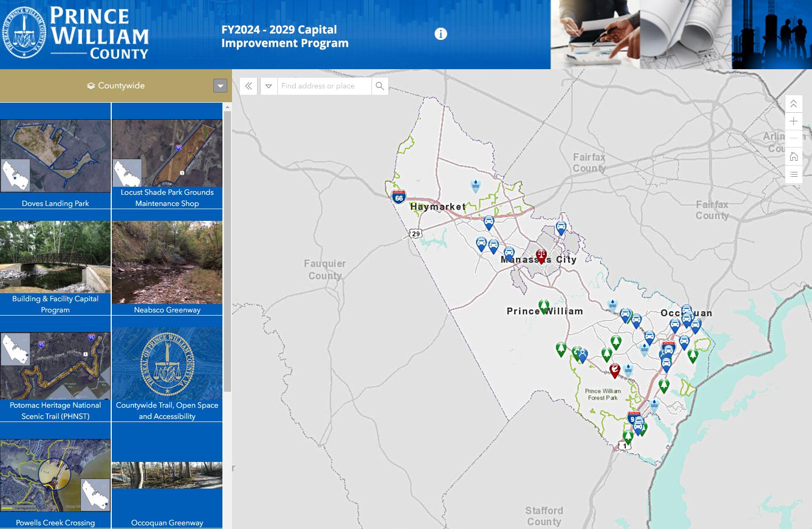Click the Prince William County logo
The width and height of the screenshot is (812, 529).
click(x=76, y=33)
